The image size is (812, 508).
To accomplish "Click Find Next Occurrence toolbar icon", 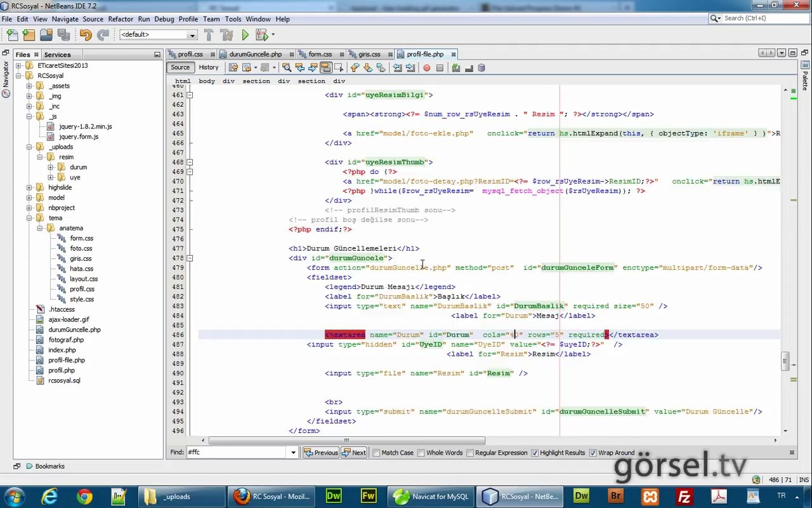I will tap(313, 67).
